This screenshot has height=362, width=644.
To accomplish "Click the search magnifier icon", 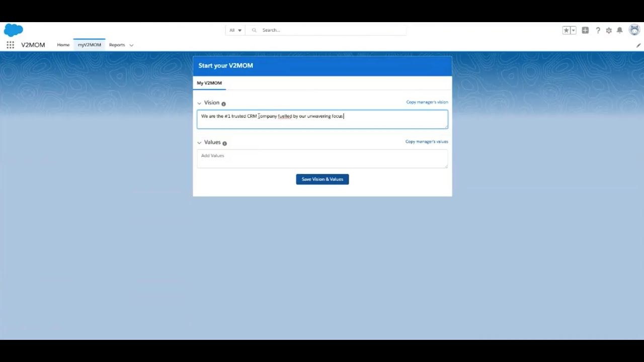I will pyautogui.click(x=254, y=30).
